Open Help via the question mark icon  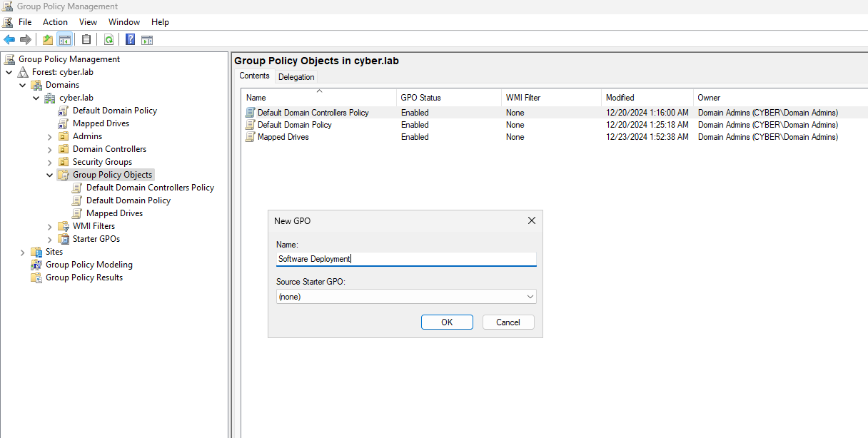click(x=131, y=40)
